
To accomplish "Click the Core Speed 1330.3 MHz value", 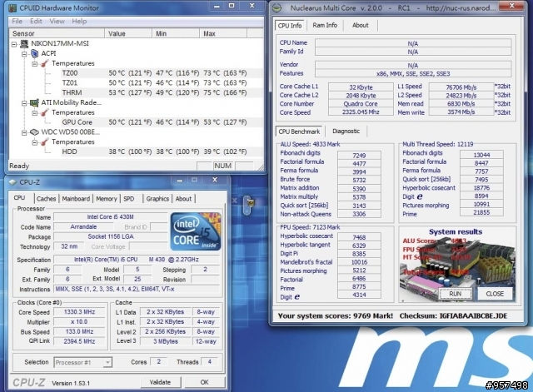I will point(80,312).
